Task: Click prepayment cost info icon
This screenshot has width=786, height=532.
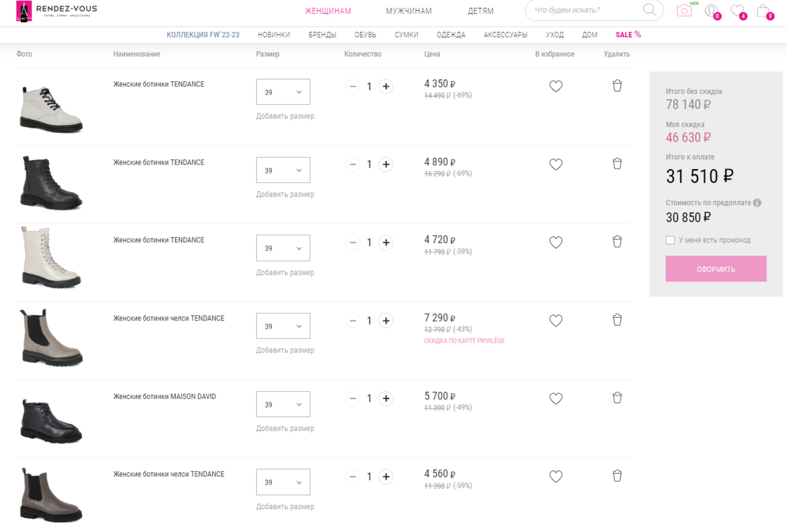Action: point(757,203)
